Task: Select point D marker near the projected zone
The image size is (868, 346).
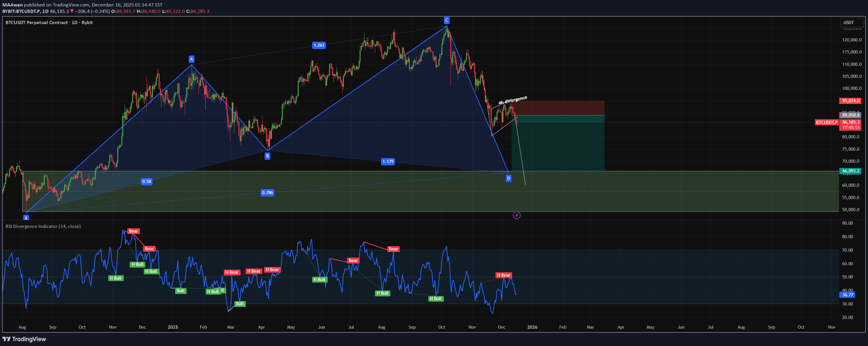Action: click(509, 178)
